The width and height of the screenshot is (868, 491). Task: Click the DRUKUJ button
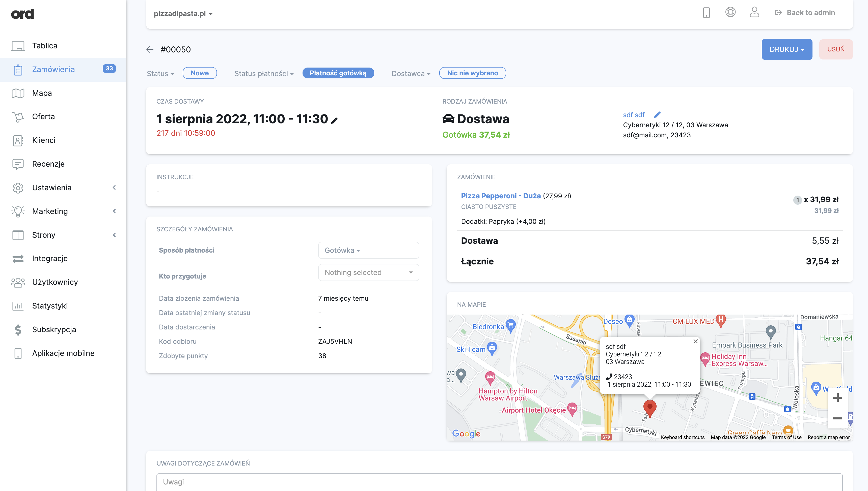pyautogui.click(x=786, y=50)
